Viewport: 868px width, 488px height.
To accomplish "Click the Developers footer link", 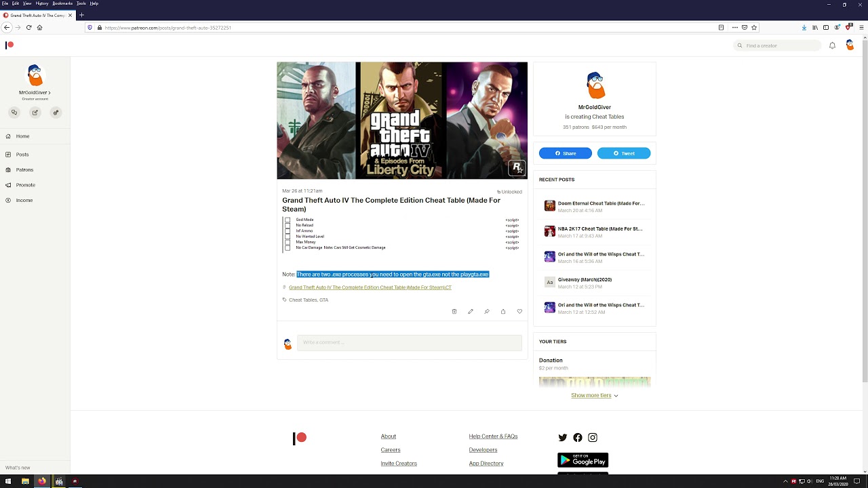I will click(x=483, y=450).
